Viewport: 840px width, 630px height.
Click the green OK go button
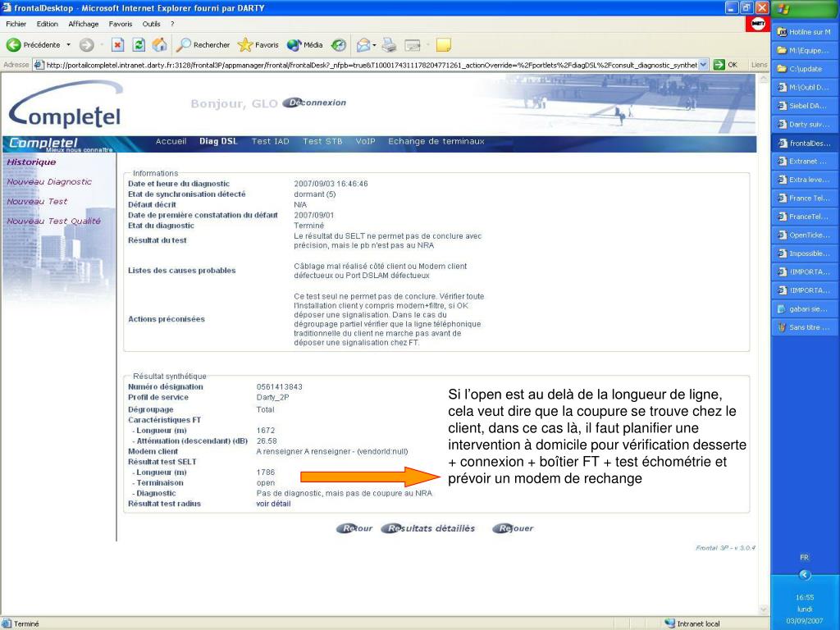[x=726, y=65]
